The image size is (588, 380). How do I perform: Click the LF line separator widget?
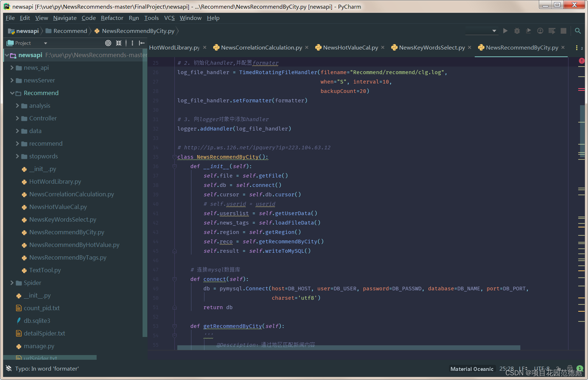pyautogui.click(x=523, y=368)
